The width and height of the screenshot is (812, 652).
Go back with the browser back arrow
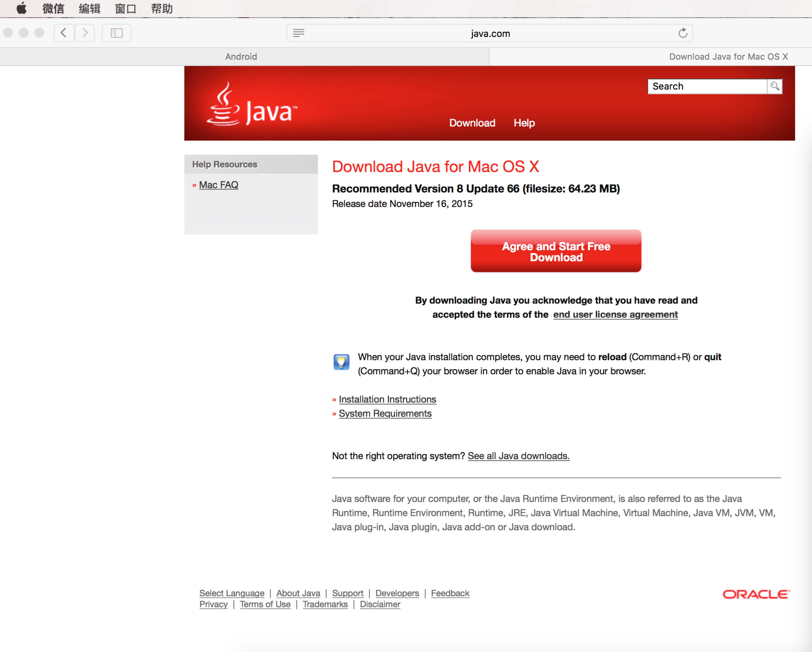(64, 33)
